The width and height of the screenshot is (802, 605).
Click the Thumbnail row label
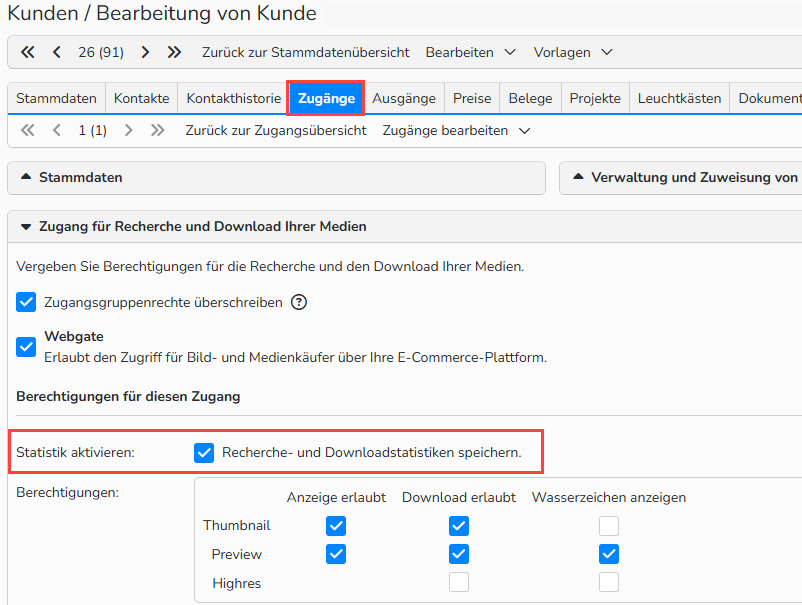pyautogui.click(x=236, y=526)
